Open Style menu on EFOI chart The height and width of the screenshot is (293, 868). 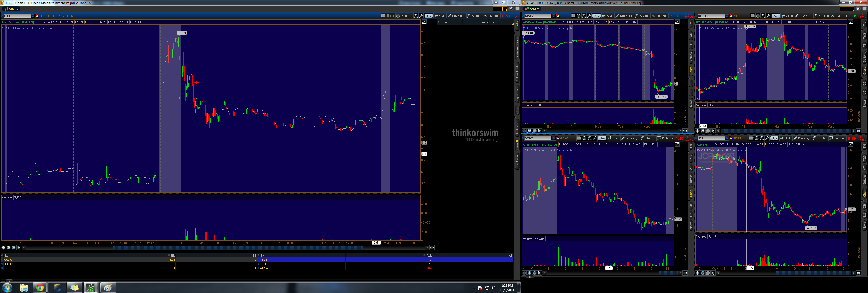pos(440,16)
